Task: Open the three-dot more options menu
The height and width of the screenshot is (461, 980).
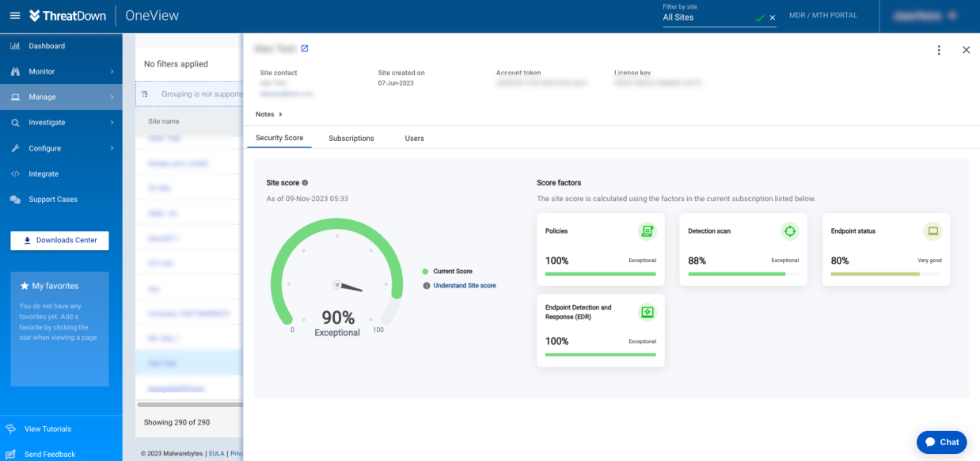Action: click(x=939, y=50)
